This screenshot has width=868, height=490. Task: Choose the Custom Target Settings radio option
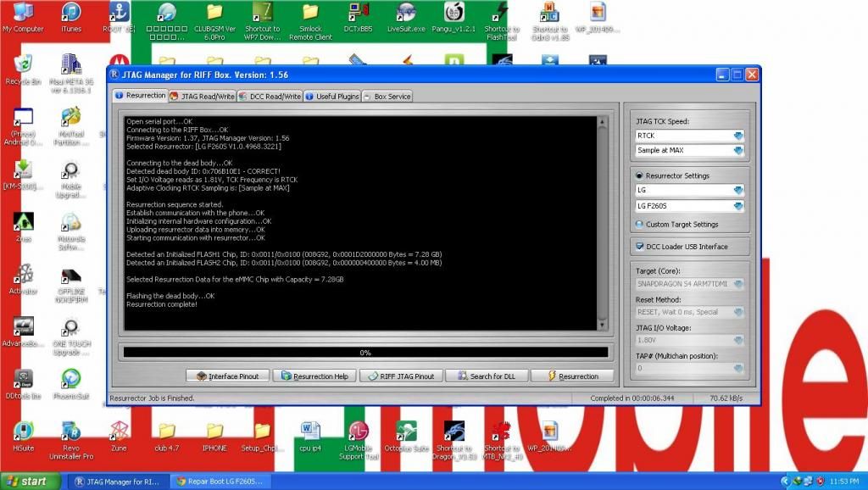point(639,225)
